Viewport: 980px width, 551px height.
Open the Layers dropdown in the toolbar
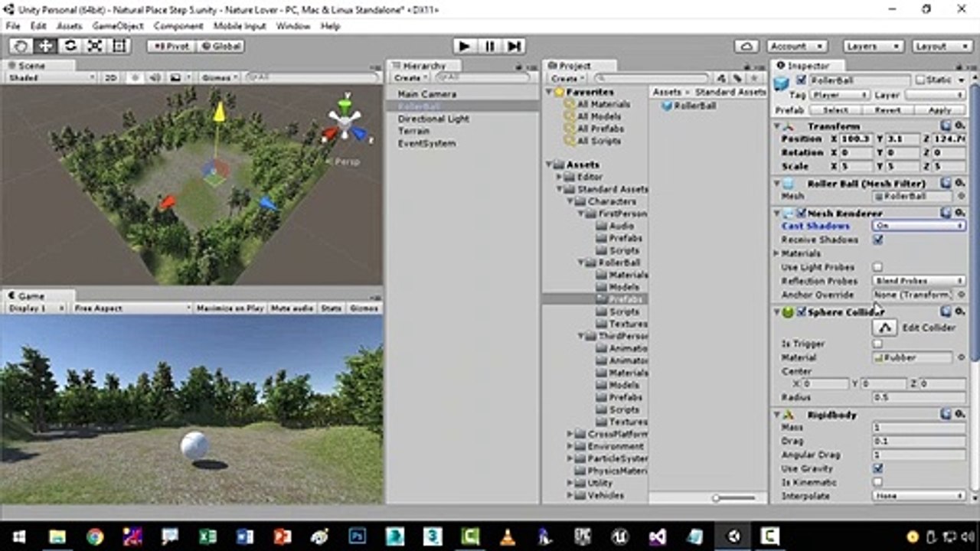pos(874,46)
